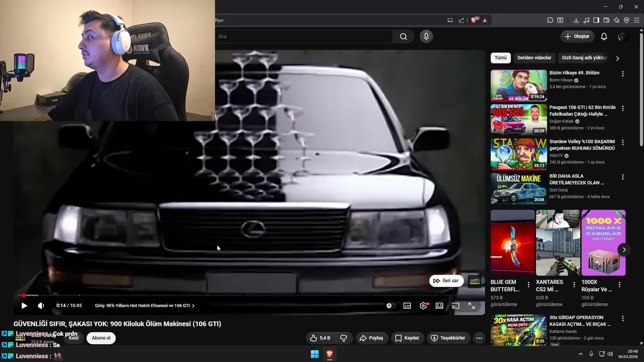644x362 pixels.
Task: Play the paused YouTube video
Action: pos(24,306)
